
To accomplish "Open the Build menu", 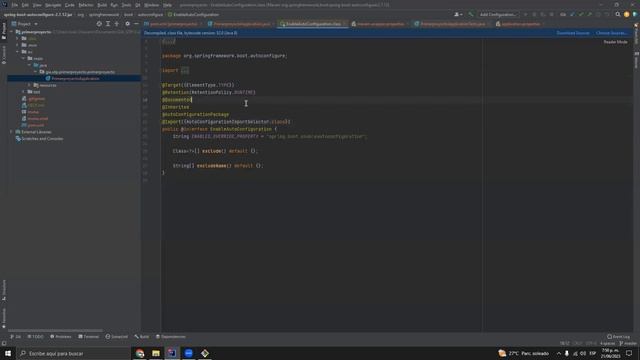I will (x=102, y=5).
